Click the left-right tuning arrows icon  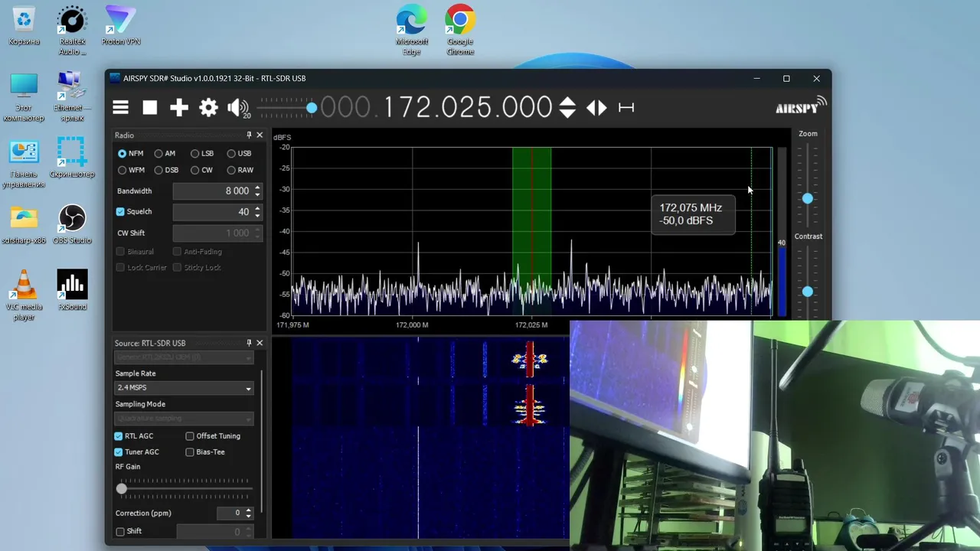(596, 108)
